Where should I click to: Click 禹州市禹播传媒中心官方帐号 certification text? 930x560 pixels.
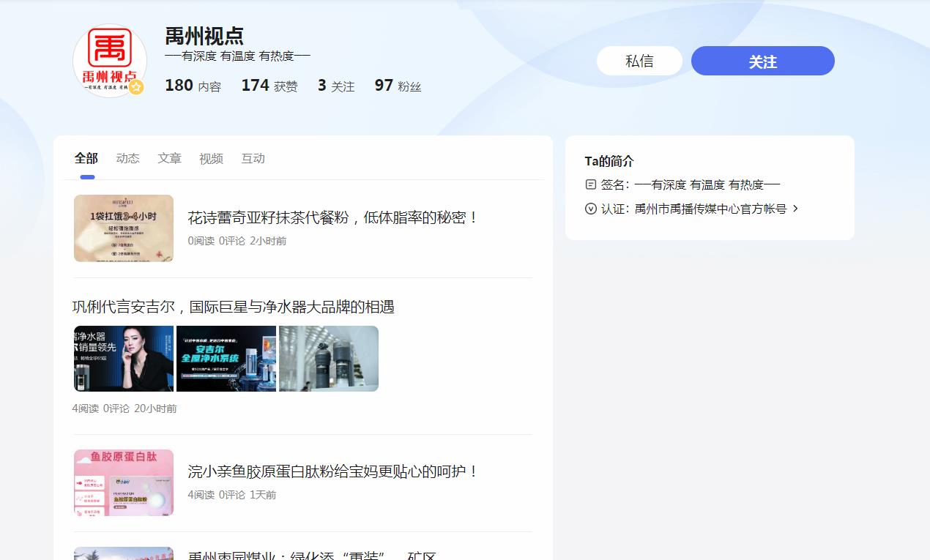point(710,209)
